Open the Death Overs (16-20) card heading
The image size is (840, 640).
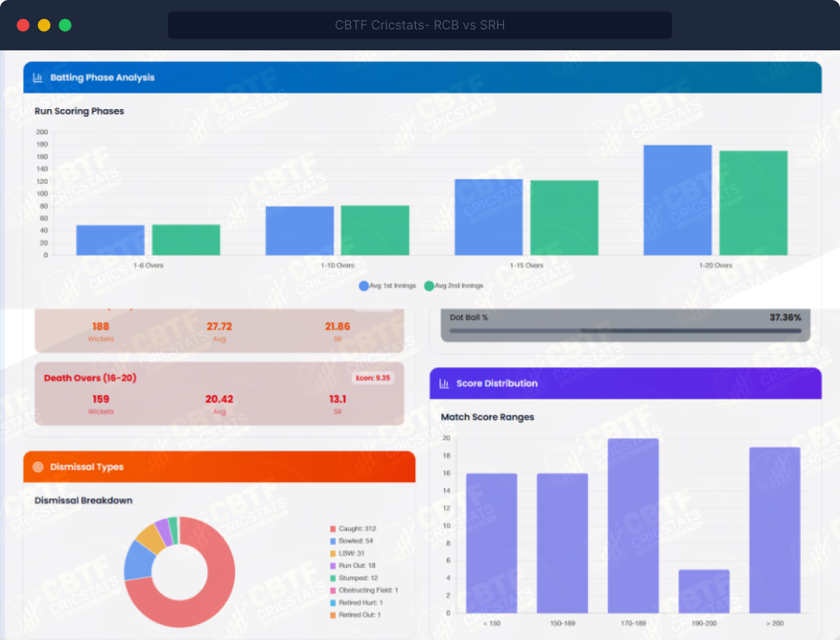90,378
